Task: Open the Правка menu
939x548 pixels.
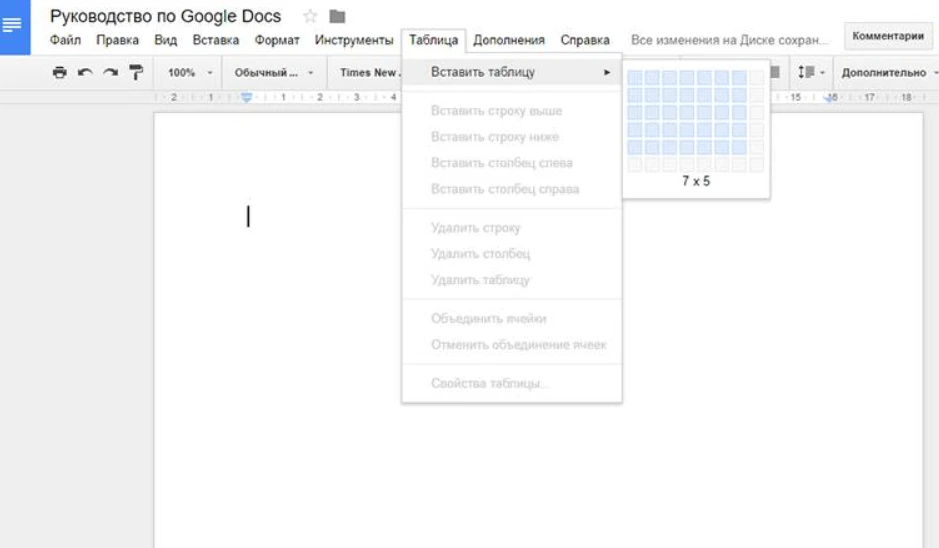Action: pyautogui.click(x=117, y=40)
